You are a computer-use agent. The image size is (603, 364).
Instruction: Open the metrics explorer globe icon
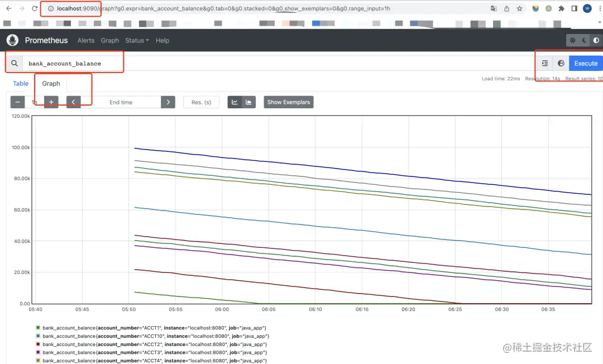tap(561, 64)
